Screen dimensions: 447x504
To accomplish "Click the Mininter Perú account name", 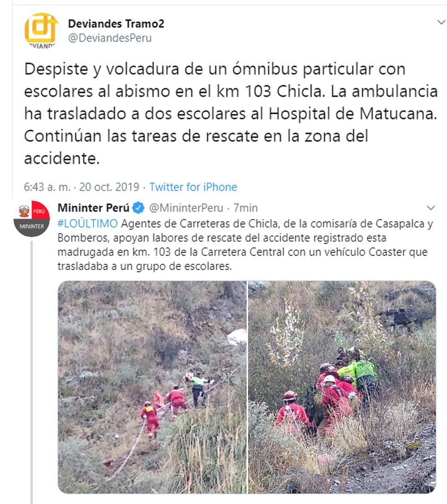I will point(94,208).
